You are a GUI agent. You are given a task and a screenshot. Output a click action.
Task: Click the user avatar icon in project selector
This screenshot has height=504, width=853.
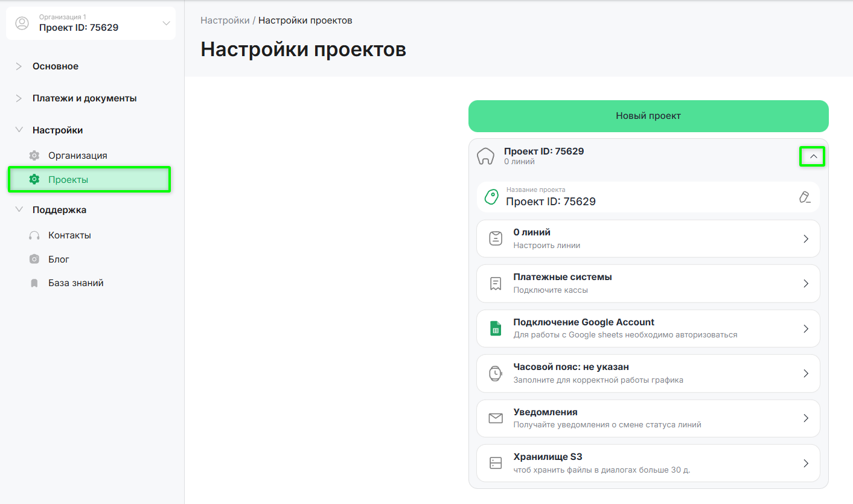tap(22, 24)
